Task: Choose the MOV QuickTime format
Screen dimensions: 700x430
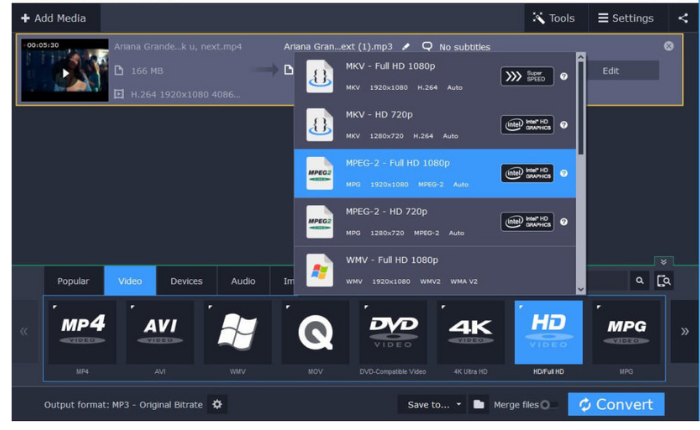Action: tap(316, 332)
